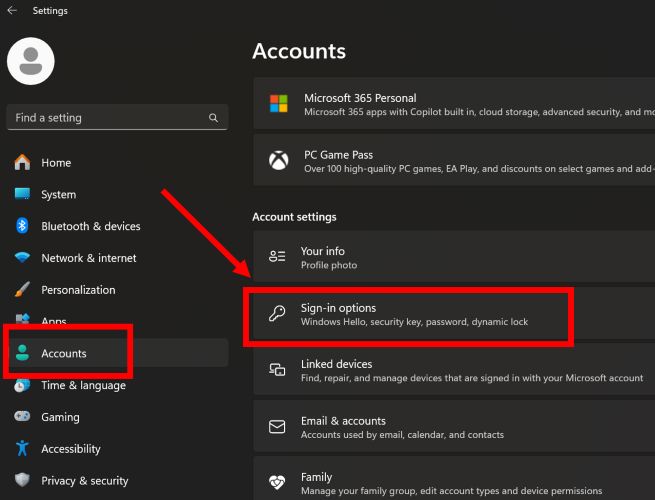Click the Network & internet Wi-Fi icon
Screen dimensions: 655x500
point(22,258)
